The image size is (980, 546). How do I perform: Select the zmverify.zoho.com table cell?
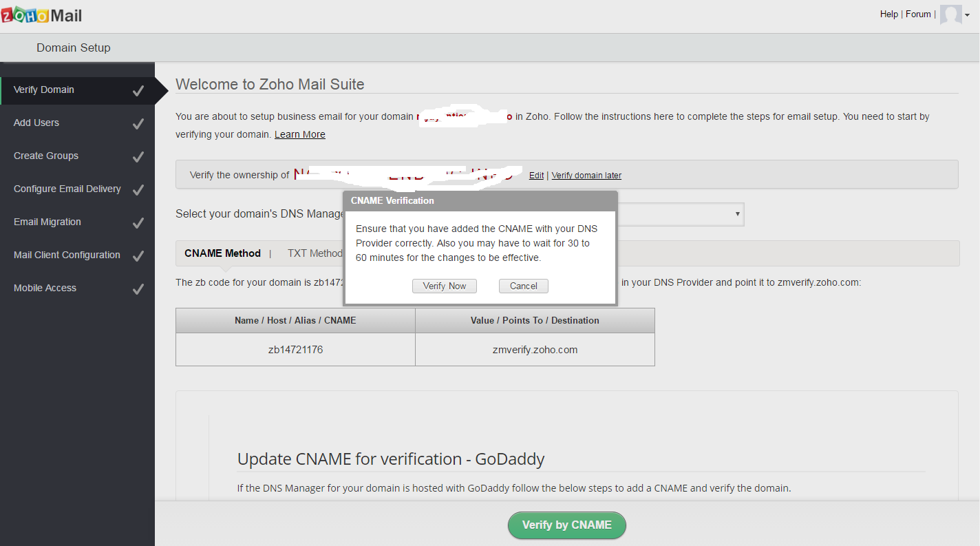(535, 350)
